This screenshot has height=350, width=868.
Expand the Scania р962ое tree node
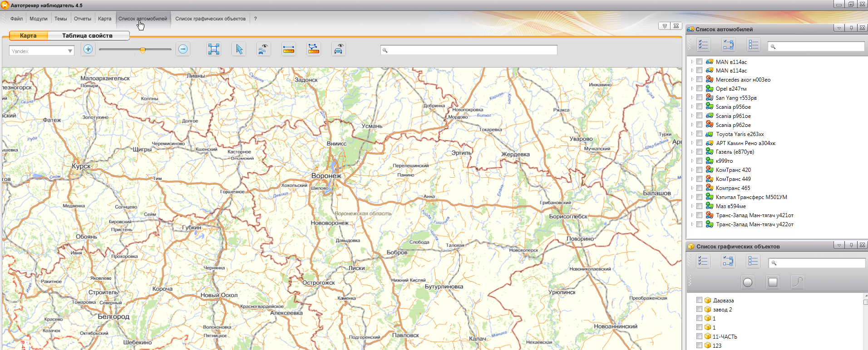click(692, 125)
